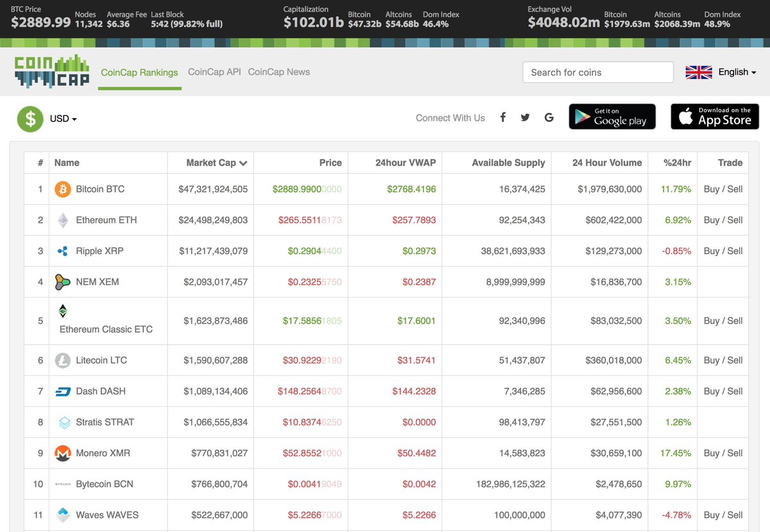Image resolution: width=770 pixels, height=532 pixels.
Task: Click the Bytecoin coin icon
Action: point(62,484)
